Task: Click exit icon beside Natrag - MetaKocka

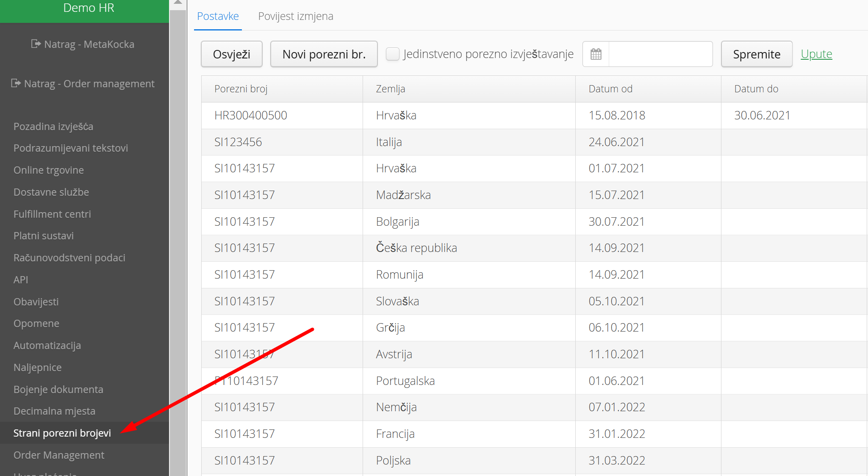Action: 36,44
